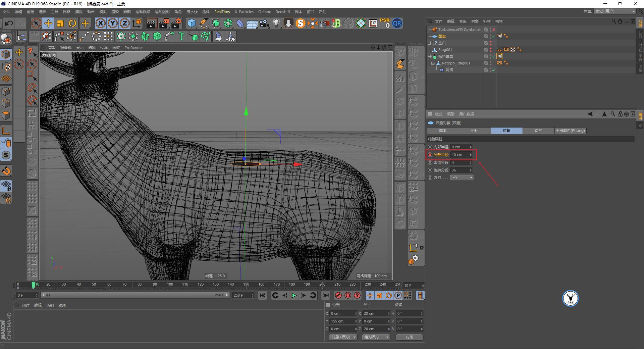Viewport: 644px width, 349px height.
Task: Open the 方向 dropdown showing +Y
Action: [462, 177]
